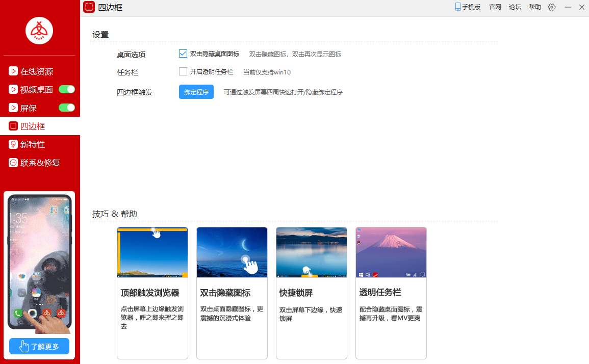Close the 四边框 window
This screenshot has width=589, height=364.
581,7
